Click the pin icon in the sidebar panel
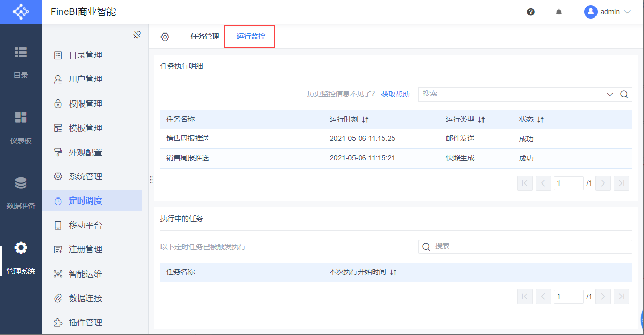The image size is (644, 335). click(x=137, y=35)
